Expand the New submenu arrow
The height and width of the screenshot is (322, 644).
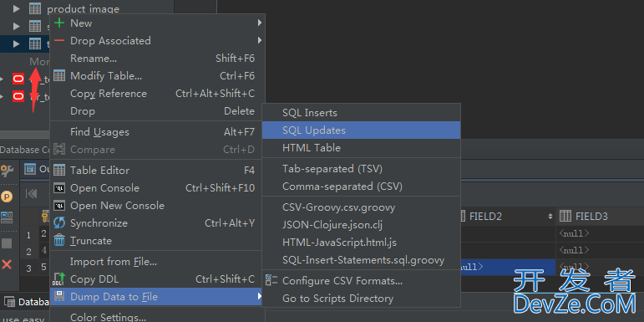260,23
